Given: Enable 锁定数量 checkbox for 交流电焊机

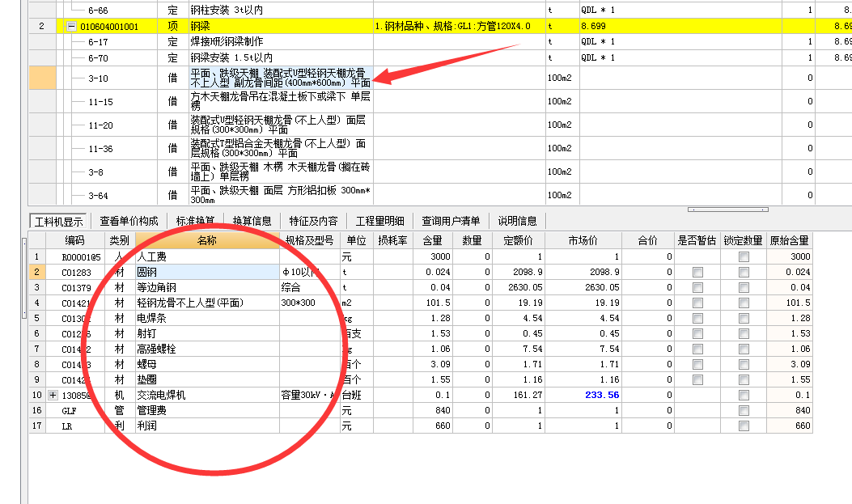Looking at the screenshot, I should point(744,396).
